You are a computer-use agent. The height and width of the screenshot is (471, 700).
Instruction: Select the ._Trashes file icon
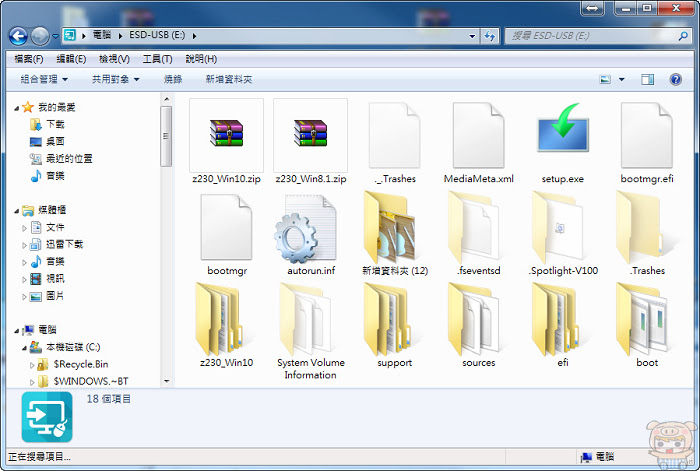click(395, 135)
